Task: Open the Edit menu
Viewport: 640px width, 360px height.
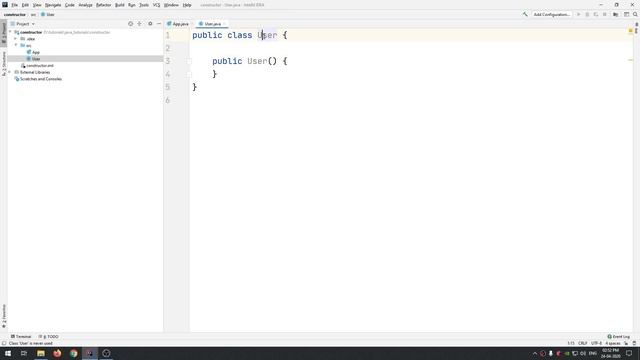Action: coord(25,5)
